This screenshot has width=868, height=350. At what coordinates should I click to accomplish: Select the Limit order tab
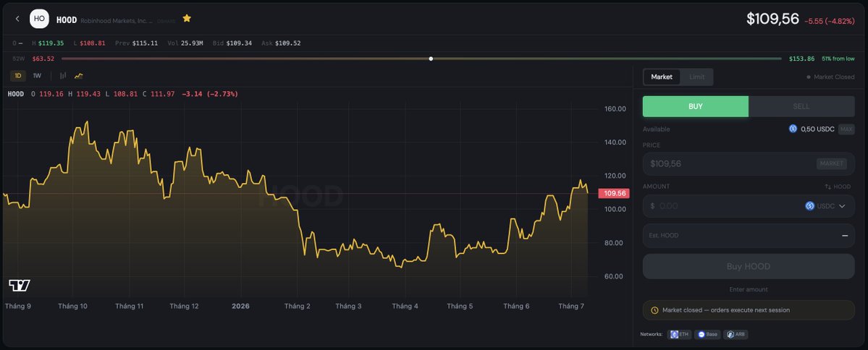click(697, 77)
